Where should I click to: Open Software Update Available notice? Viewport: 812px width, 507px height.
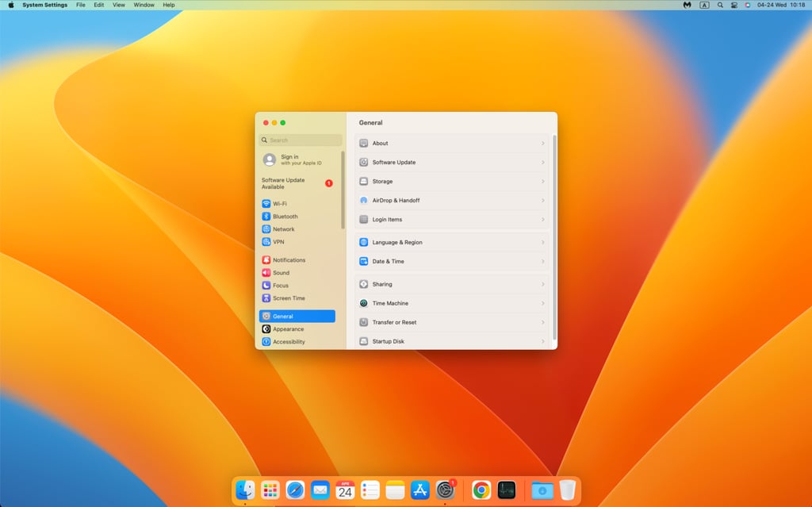(297, 183)
